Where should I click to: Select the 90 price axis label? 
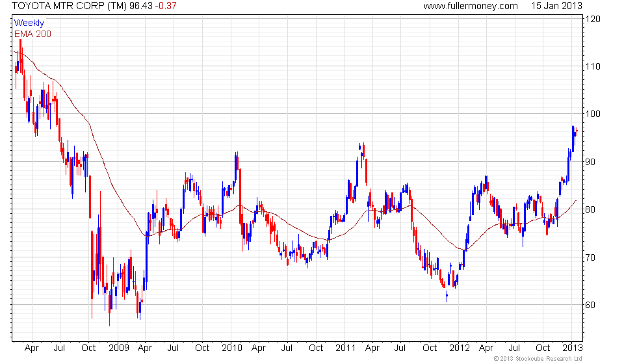click(590, 162)
